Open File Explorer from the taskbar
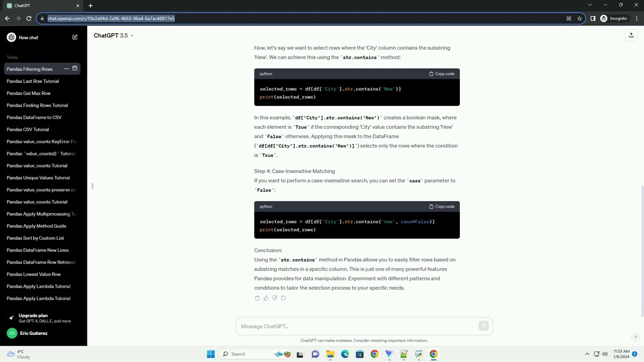This screenshot has width=644, height=362. pyautogui.click(x=330, y=354)
